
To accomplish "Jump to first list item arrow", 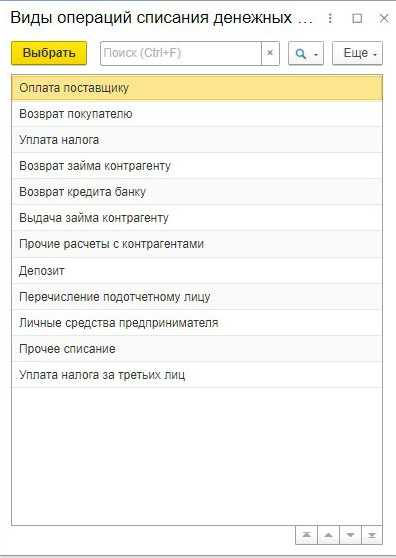I will click(306, 535).
